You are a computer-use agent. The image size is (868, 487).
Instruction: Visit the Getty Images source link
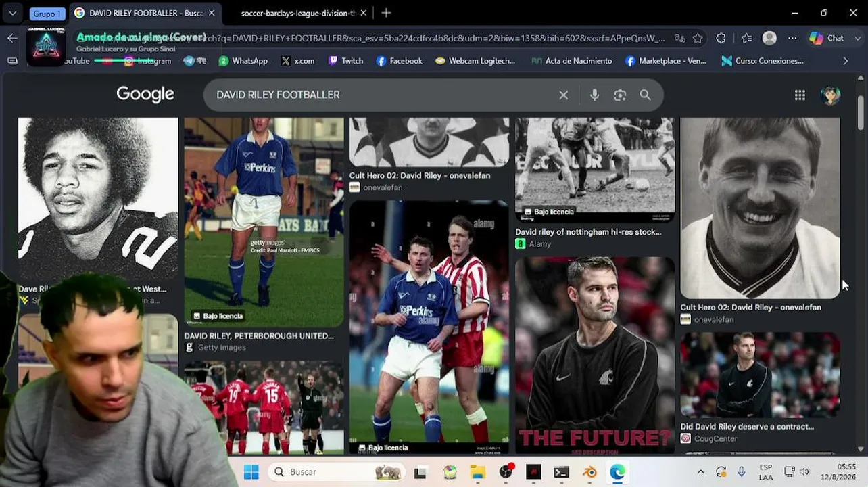click(215, 348)
